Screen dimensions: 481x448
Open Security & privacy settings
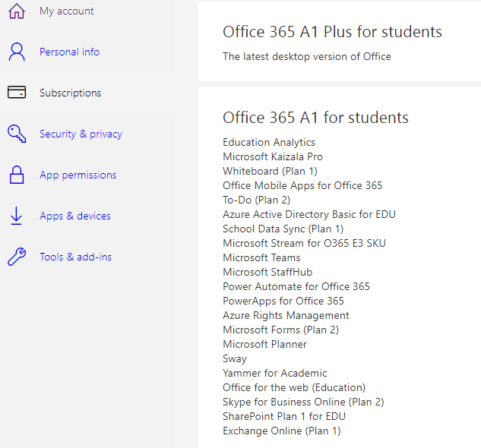(x=81, y=134)
